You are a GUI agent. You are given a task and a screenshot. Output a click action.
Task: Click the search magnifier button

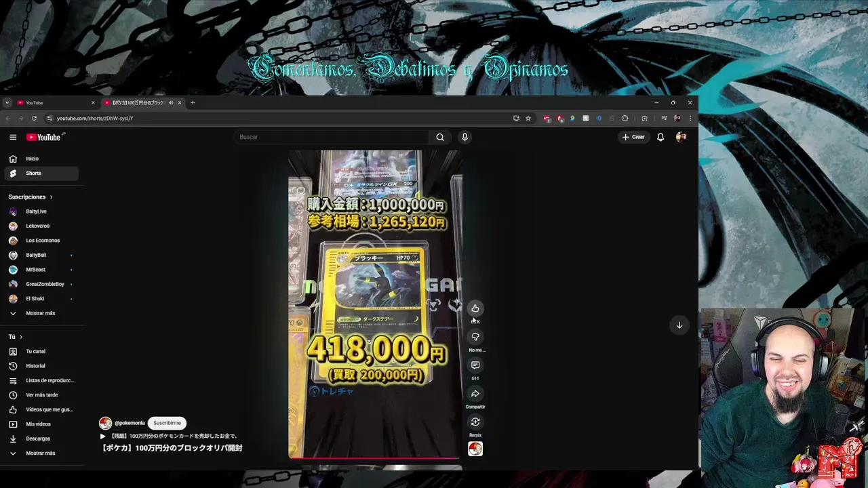[440, 137]
